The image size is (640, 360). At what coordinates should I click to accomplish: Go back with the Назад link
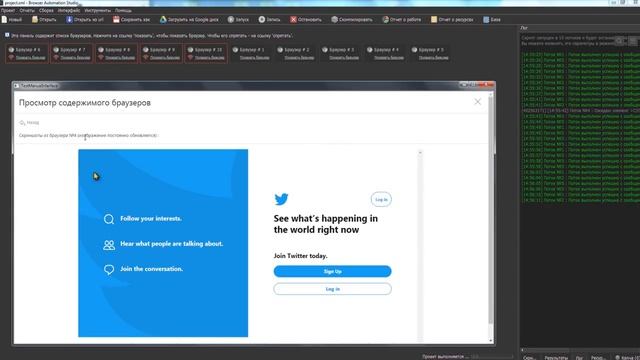(x=29, y=122)
